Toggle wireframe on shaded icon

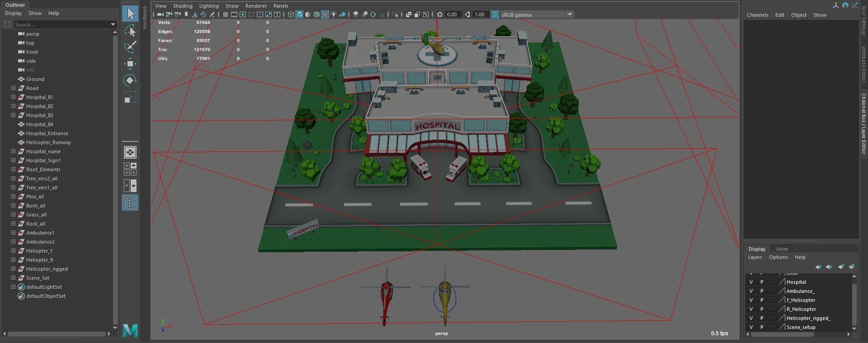pyautogui.click(x=316, y=14)
